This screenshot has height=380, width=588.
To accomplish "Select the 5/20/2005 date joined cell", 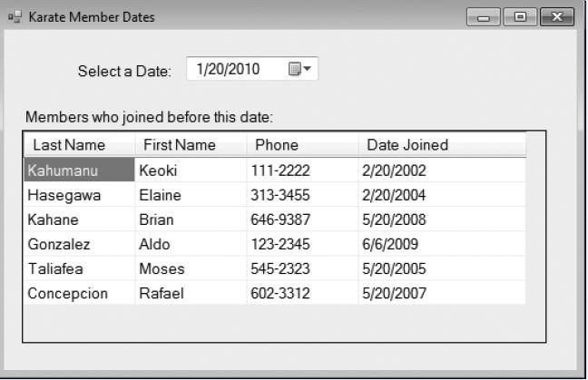I will (442, 268).
